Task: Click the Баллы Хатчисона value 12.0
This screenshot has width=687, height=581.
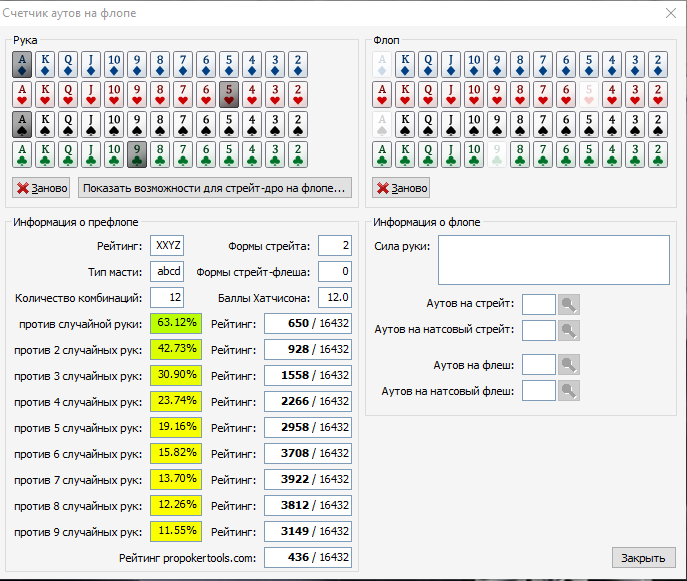Action: pos(335,298)
